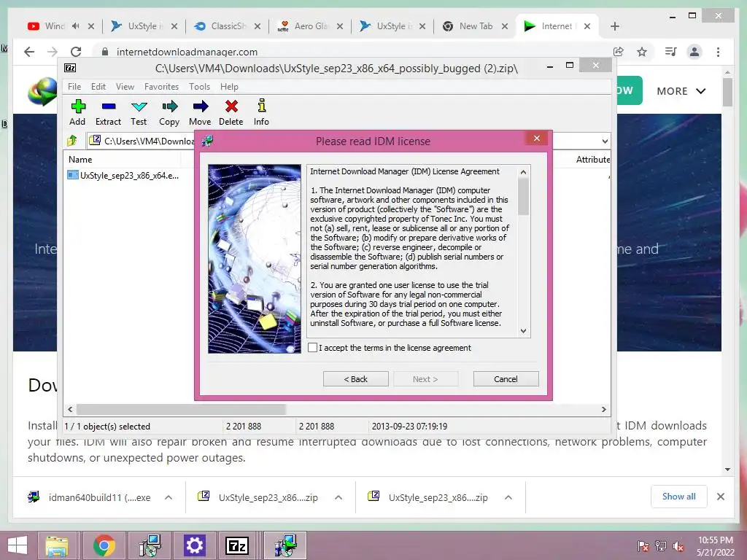Image resolution: width=747 pixels, height=560 pixels.
Task: Click the Add toolbar icon in 7-Zip
Action: [x=77, y=113]
